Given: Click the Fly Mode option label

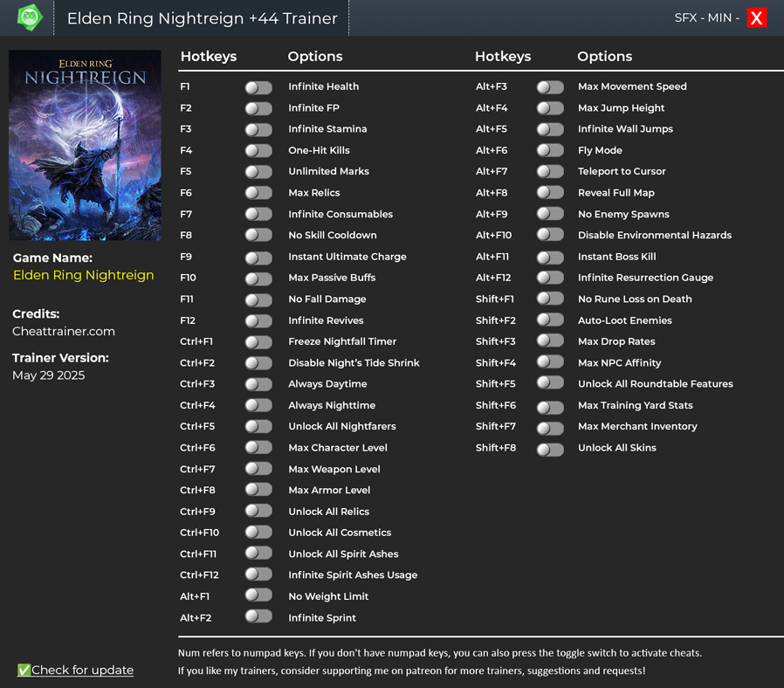Looking at the screenshot, I should coord(600,150).
